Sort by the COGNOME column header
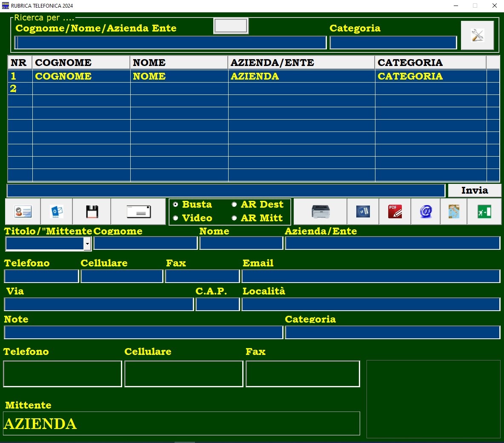This screenshot has height=443, width=504. (x=81, y=62)
